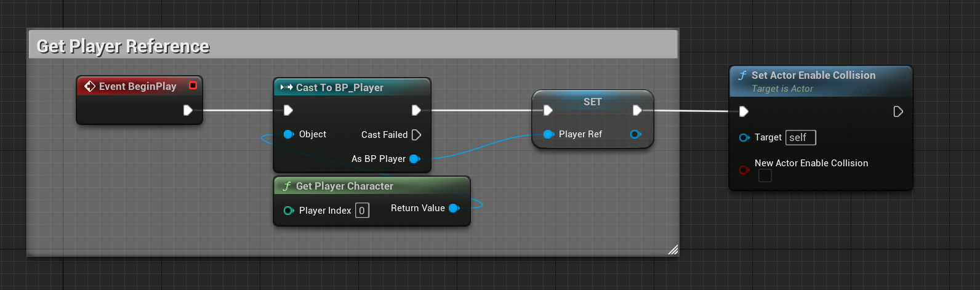Image resolution: width=980 pixels, height=290 pixels.
Task: Select the Event BeginPlay node title
Action: tap(138, 86)
